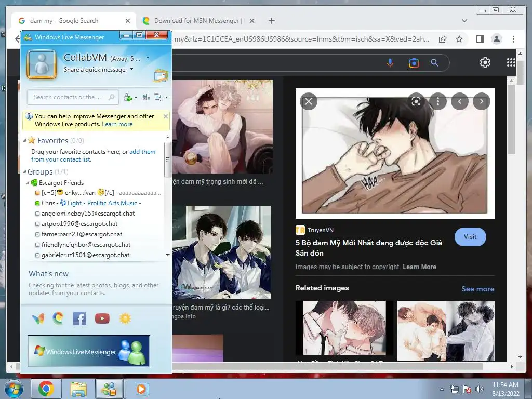This screenshot has height=399, width=532.
Task: Search inside image with lens icon on preview
Action: tap(416, 101)
